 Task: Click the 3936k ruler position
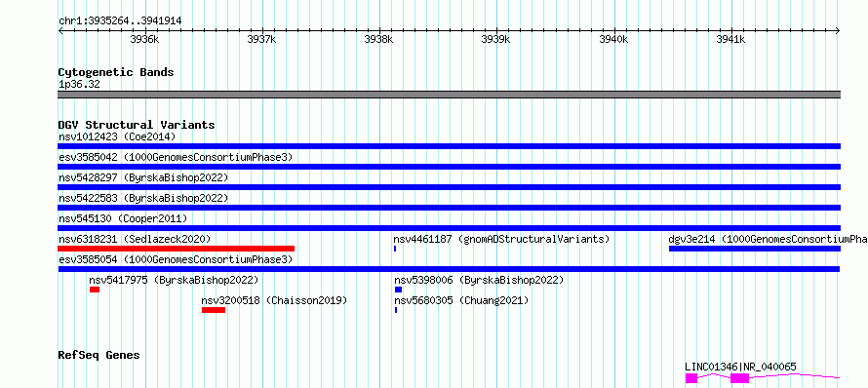click(145, 39)
